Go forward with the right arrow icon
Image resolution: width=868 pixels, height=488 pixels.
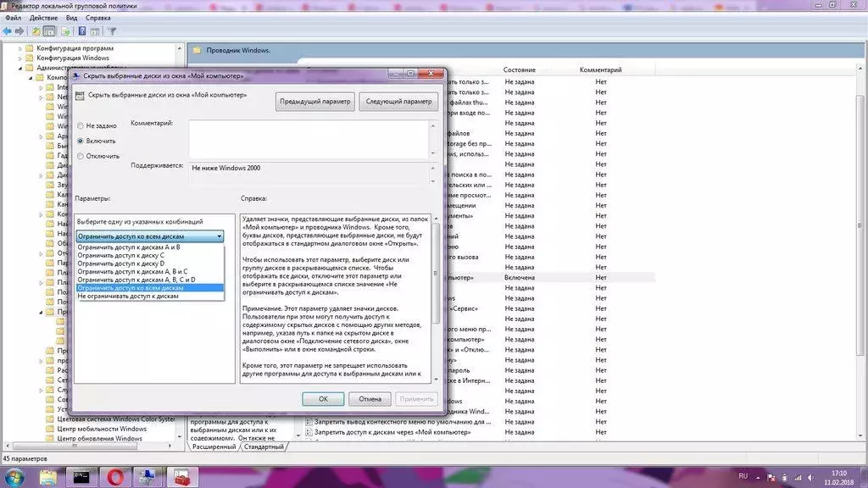point(19,31)
